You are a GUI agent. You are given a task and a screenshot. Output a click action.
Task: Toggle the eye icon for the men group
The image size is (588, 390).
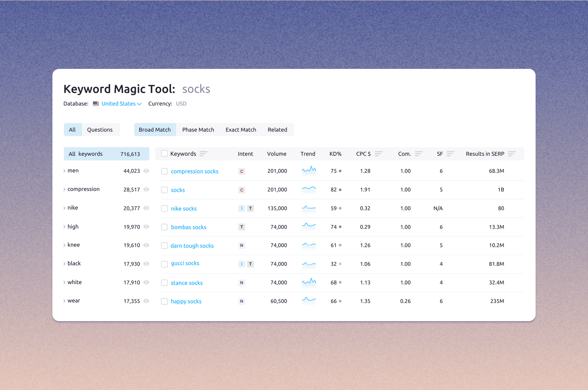[146, 171]
